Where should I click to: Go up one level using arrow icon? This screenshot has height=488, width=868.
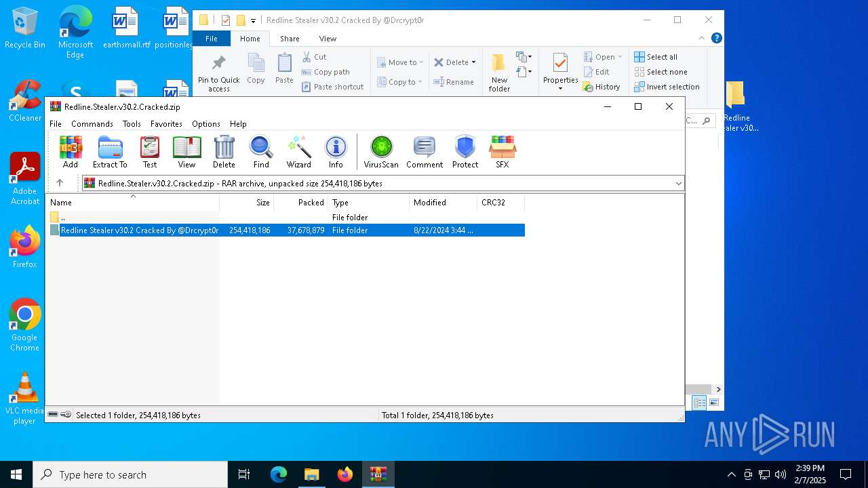click(60, 183)
